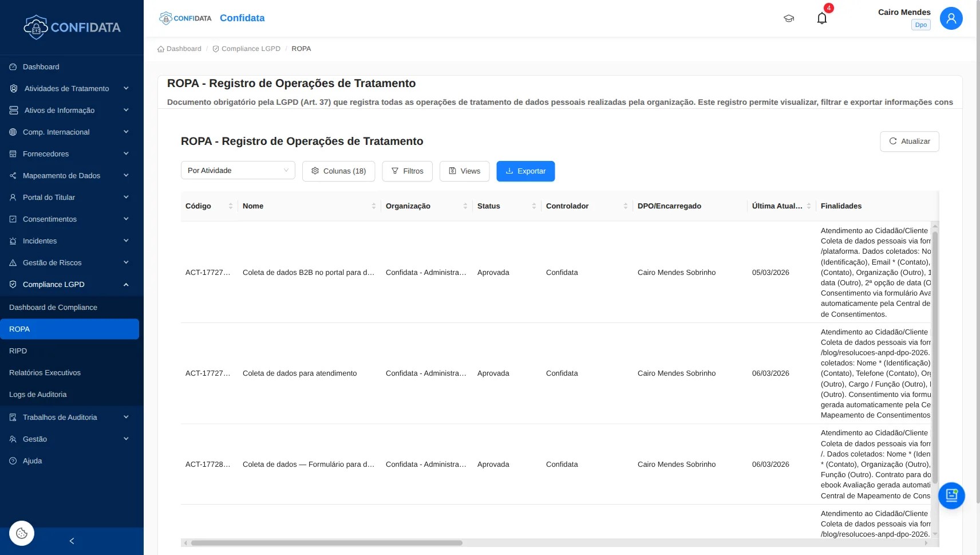The width and height of the screenshot is (980, 555).
Task: Toggle sorting on the Organização column
Action: click(x=465, y=206)
